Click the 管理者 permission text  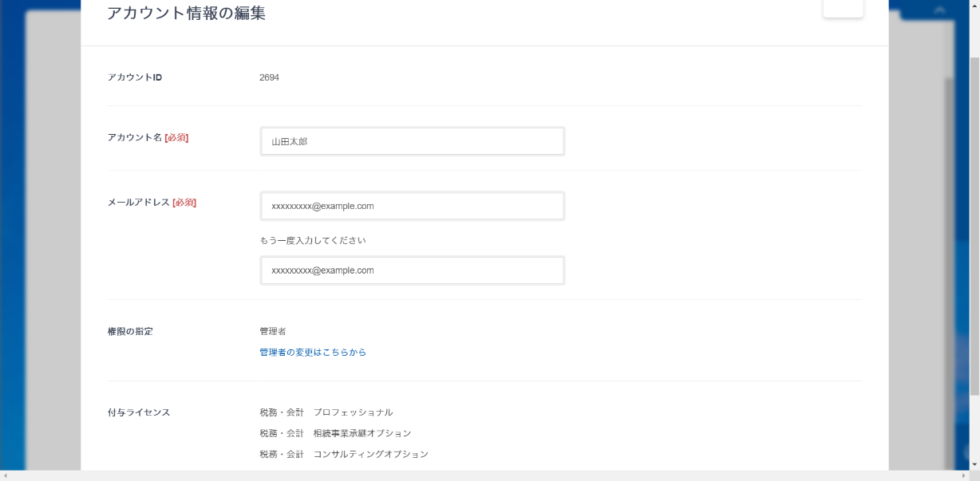coord(272,331)
